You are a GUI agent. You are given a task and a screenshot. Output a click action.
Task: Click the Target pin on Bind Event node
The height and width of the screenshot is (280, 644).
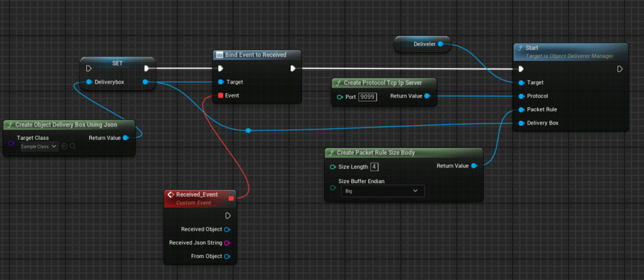tap(221, 82)
